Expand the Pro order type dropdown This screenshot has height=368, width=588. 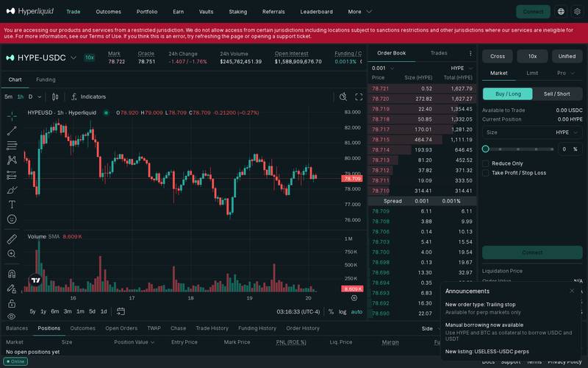pyautogui.click(x=565, y=73)
